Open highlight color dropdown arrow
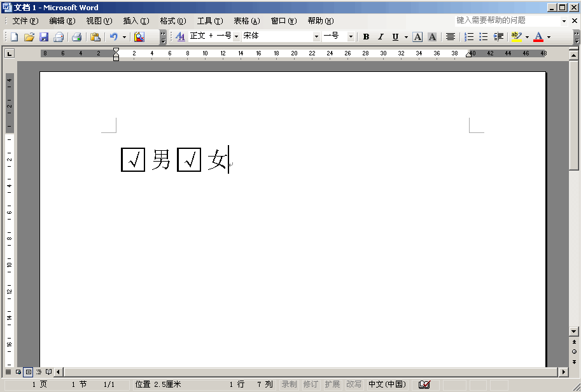The image size is (581, 392). (527, 37)
